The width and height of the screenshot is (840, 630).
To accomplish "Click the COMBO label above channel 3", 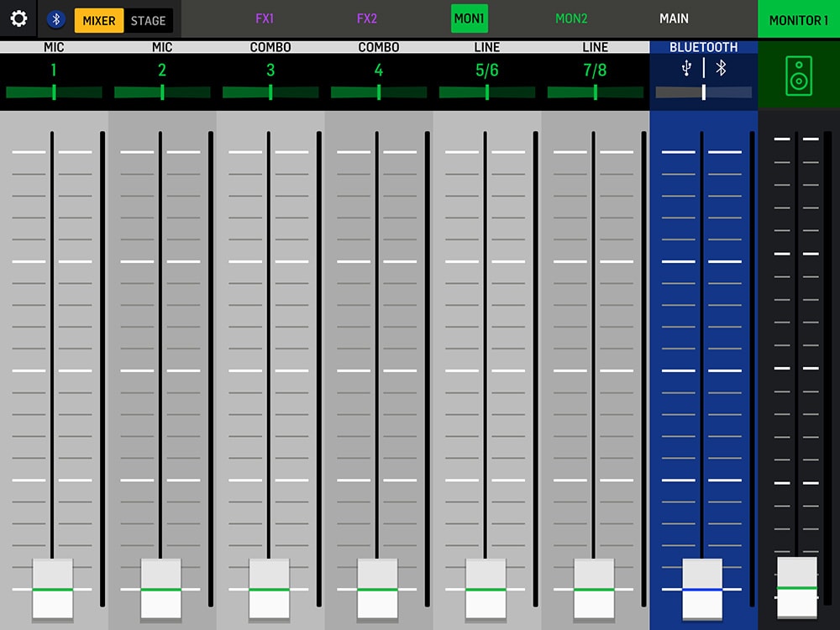I will pos(270,47).
